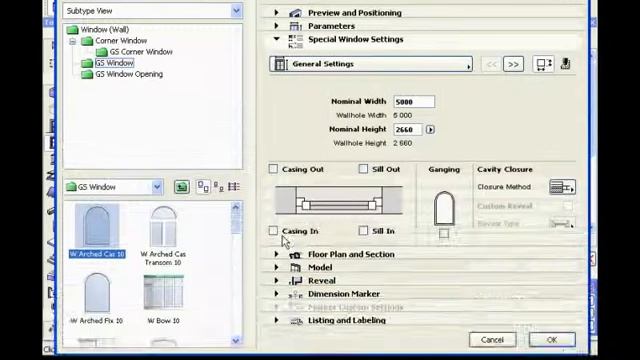The width and height of the screenshot is (640, 360).
Task: Collapse the Corner Window tree node
Action: [73, 41]
